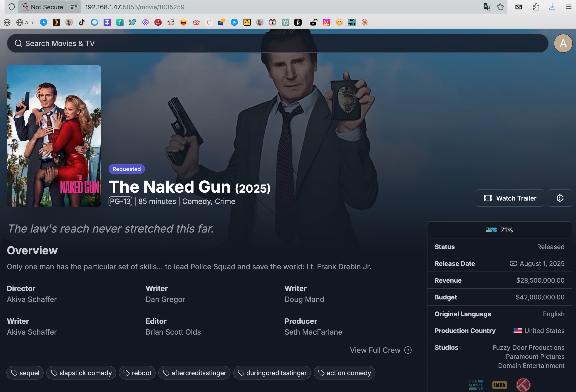
Task: Open the downloads arrow icon
Action: coord(552,7)
